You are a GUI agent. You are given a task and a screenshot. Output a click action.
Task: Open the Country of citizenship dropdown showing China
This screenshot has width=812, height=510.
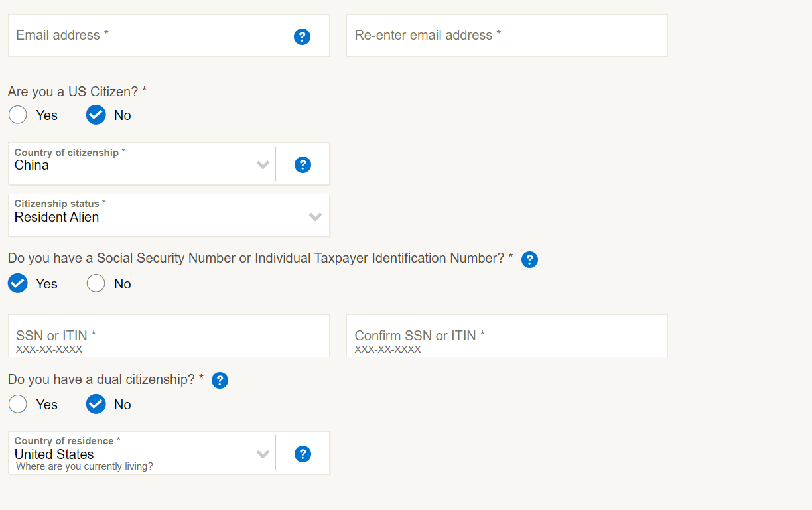133,164
